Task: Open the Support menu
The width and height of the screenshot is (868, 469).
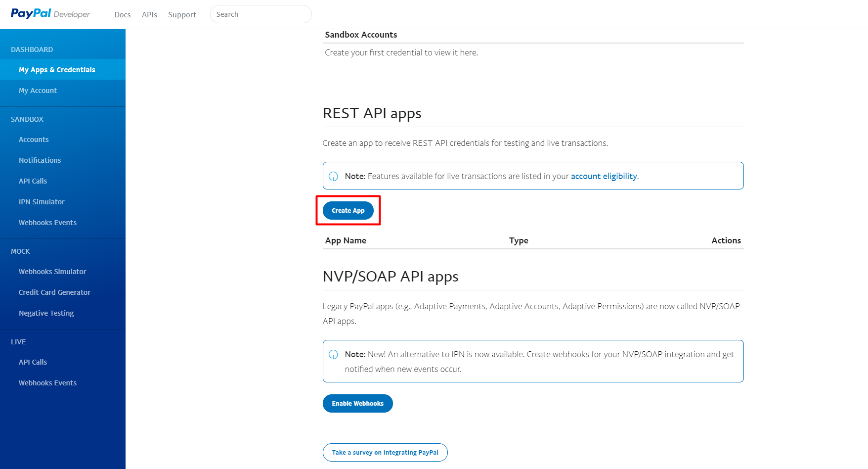Action: [182, 15]
